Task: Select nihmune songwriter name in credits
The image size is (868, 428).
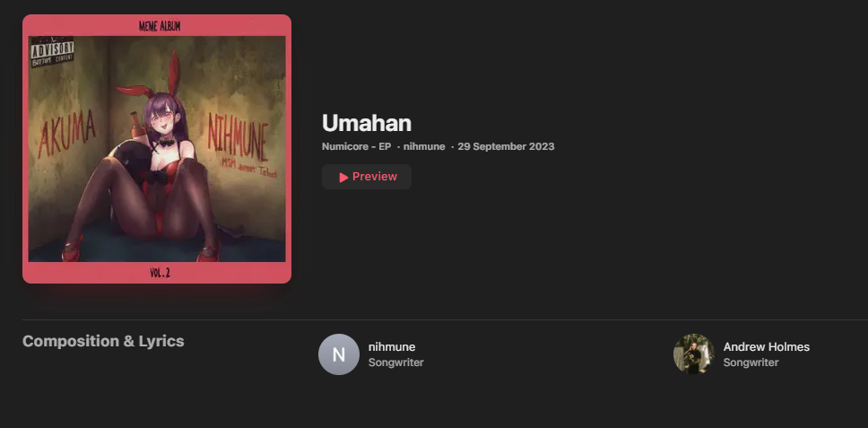Action: click(392, 347)
